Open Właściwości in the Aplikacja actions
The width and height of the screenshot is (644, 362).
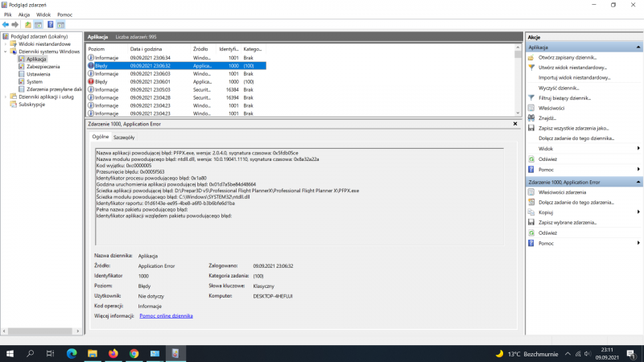click(551, 108)
